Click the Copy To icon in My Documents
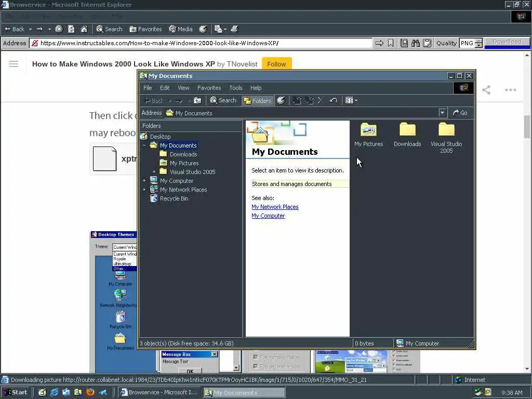Viewport: 532px width, 399px height. click(x=309, y=100)
